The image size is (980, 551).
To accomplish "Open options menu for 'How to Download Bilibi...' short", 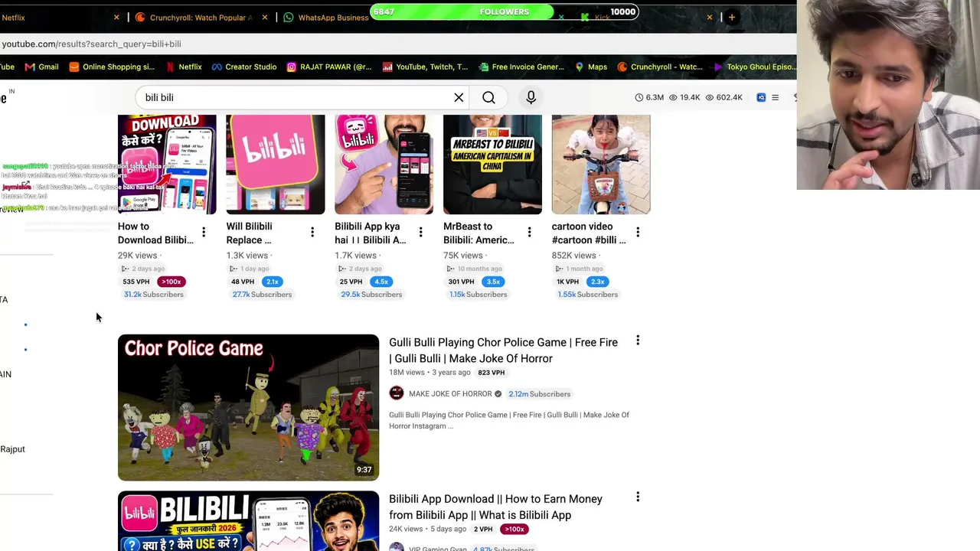I will click(204, 232).
